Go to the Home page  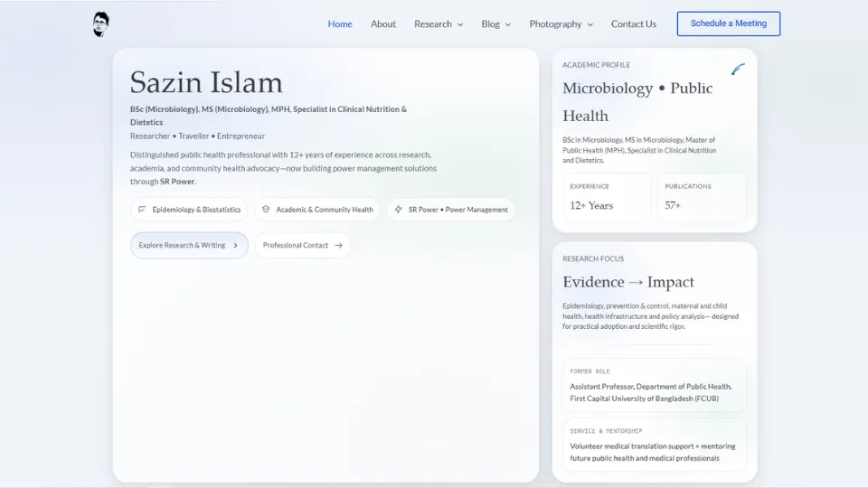(x=340, y=24)
